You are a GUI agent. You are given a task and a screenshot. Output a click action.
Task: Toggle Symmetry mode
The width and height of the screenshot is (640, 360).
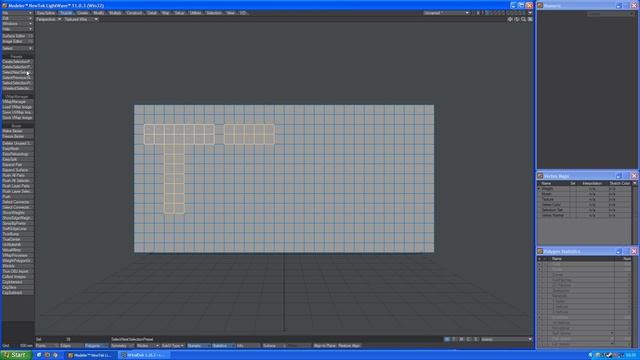click(122, 346)
